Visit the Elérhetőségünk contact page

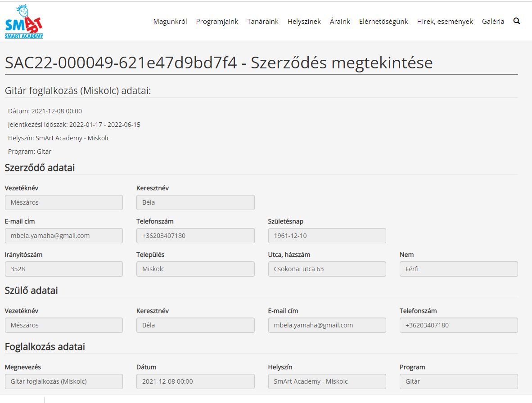(x=383, y=22)
